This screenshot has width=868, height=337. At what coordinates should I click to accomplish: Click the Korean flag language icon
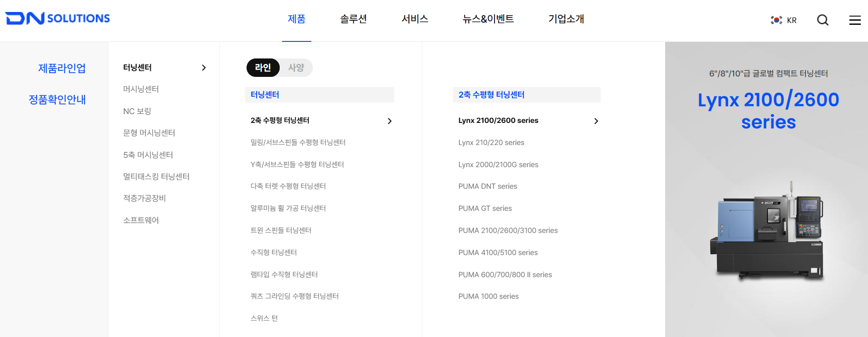(776, 20)
